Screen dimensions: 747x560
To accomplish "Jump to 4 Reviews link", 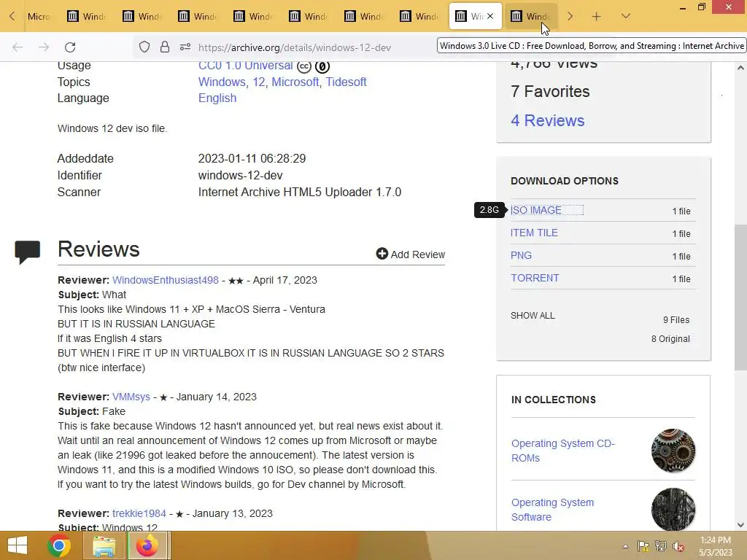I will (x=547, y=120).
